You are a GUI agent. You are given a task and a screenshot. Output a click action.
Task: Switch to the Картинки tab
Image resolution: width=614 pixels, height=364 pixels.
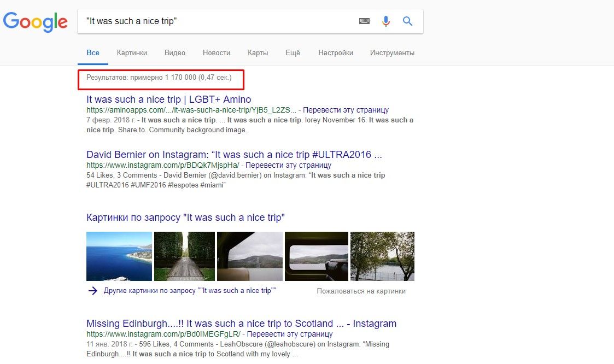coord(132,53)
